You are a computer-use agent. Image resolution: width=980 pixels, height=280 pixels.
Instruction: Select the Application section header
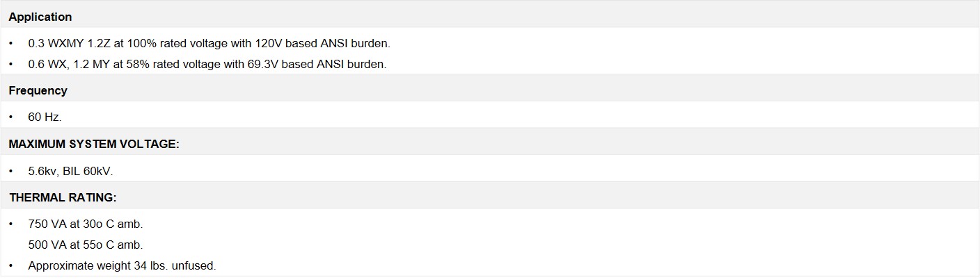40,17
